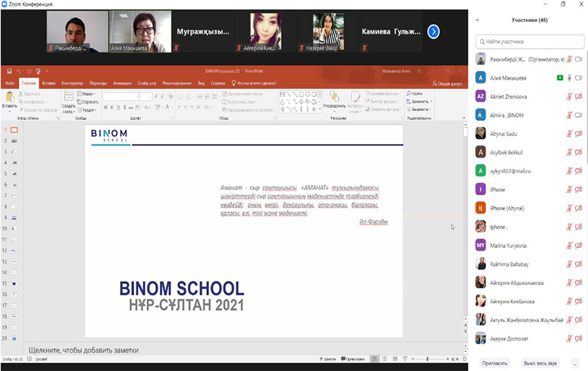Open the Раздел (Section) dropdown
This screenshot has width=588, height=371.
(x=87, y=110)
